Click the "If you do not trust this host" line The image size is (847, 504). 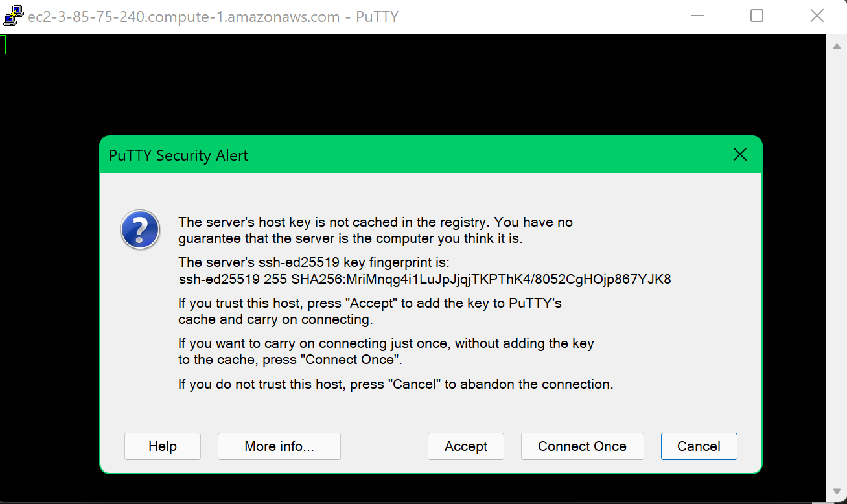click(396, 384)
